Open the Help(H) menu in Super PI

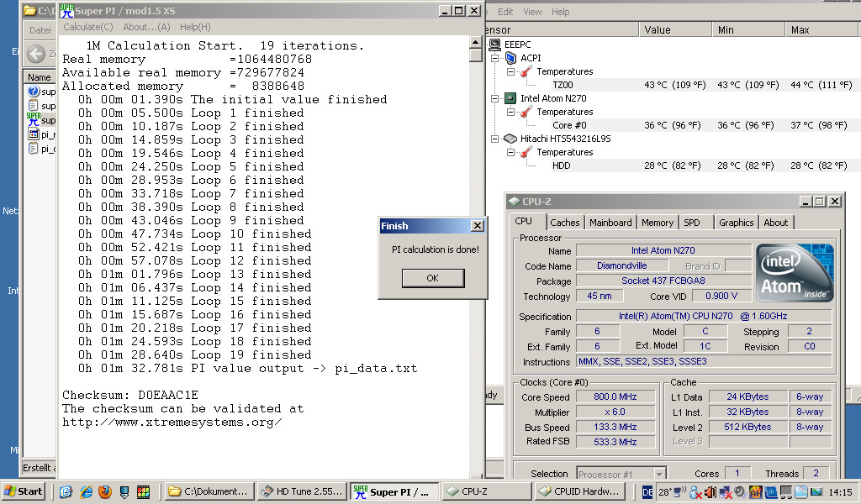point(195,27)
